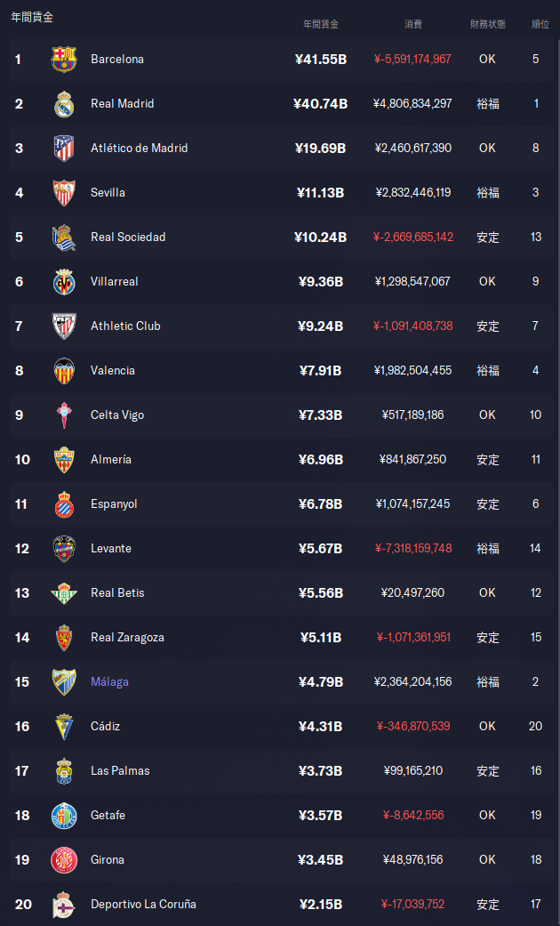Viewport: 560px width, 926px height.
Task: Click the Deportivo La Coruña badge
Action: click(64, 905)
